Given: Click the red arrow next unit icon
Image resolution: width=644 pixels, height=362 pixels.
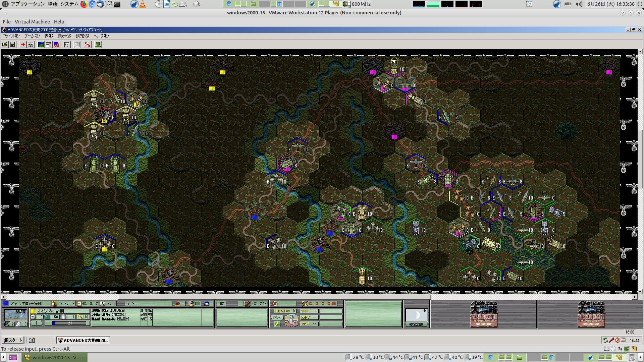Looking at the screenshot, I should (22, 45).
